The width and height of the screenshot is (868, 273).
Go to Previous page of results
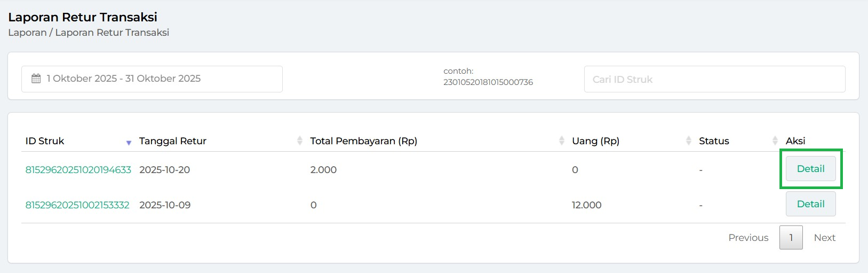point(748,238)
